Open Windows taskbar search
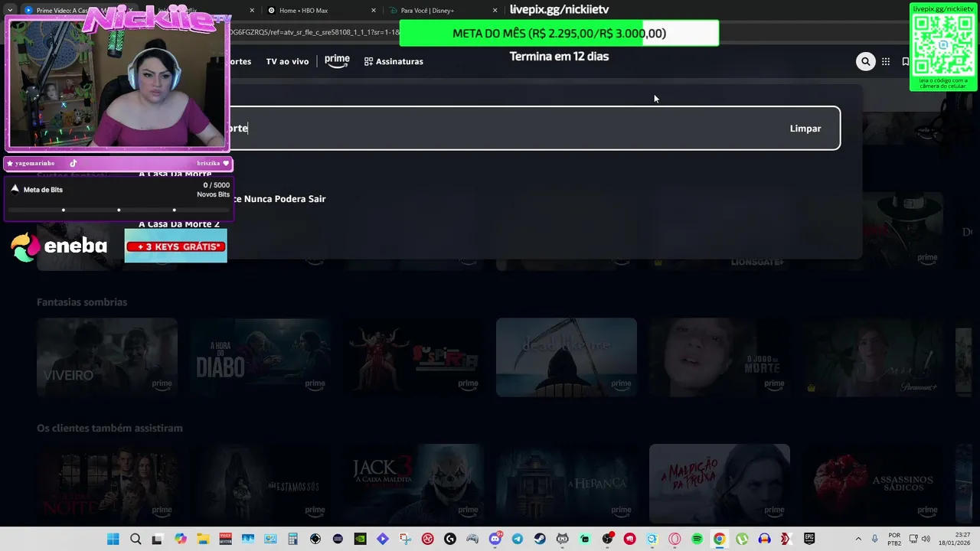The width and height of the screenshot is (980, 551). tap(136, 539)
